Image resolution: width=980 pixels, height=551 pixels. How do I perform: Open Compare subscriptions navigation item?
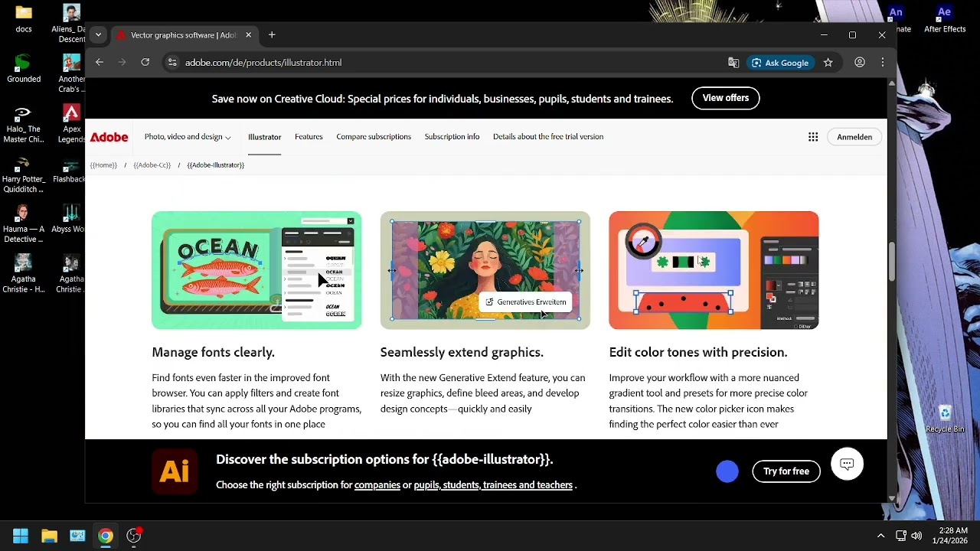tap(374, 137)
